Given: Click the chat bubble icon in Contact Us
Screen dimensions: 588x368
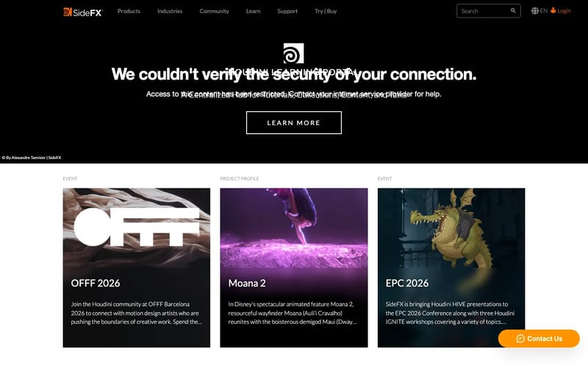Looking at the screenshot, I should click(520, 339).
